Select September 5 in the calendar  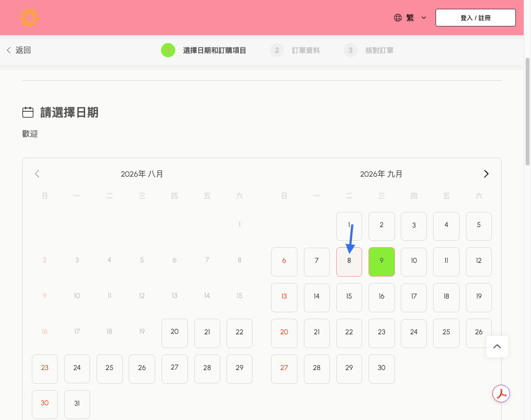pos(479,226)
